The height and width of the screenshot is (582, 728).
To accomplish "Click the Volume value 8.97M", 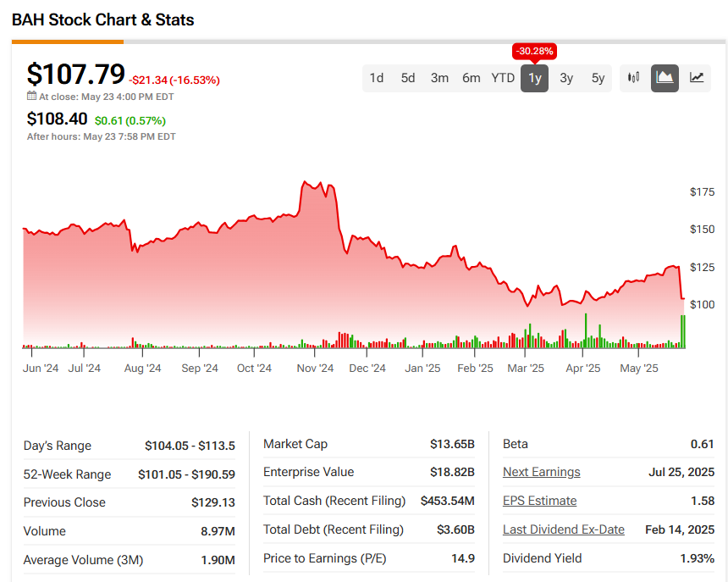I will 218,531.
